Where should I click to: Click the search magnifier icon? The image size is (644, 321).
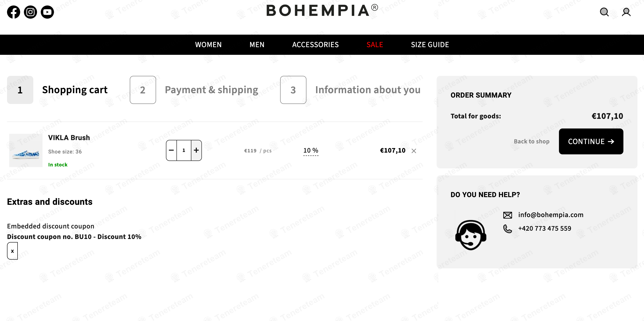tap(604, 12)
